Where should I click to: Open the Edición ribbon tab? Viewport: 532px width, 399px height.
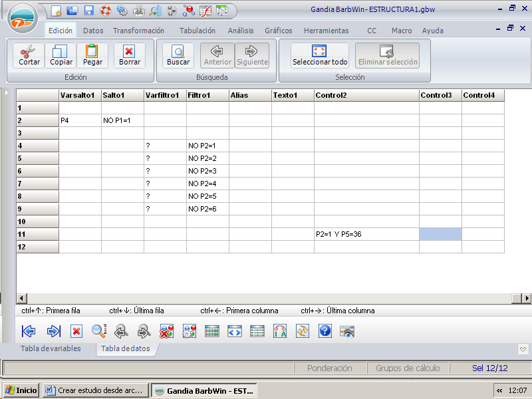[61, 31]
